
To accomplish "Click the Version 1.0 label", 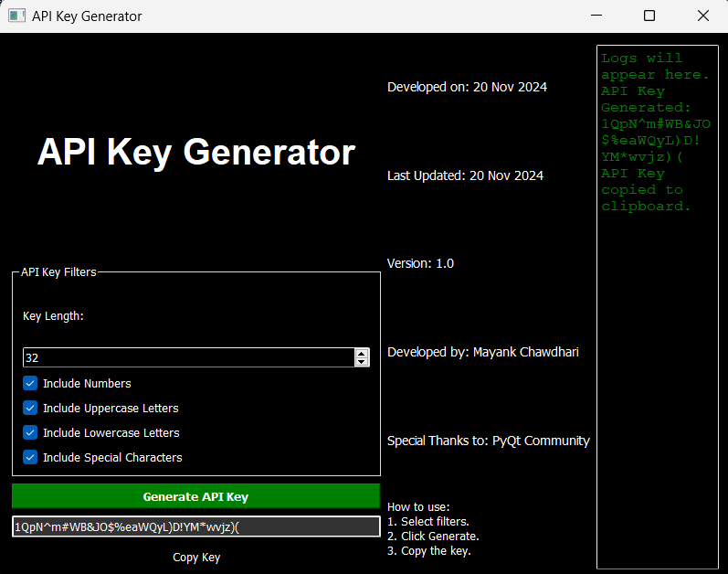I will pos(420,263).
